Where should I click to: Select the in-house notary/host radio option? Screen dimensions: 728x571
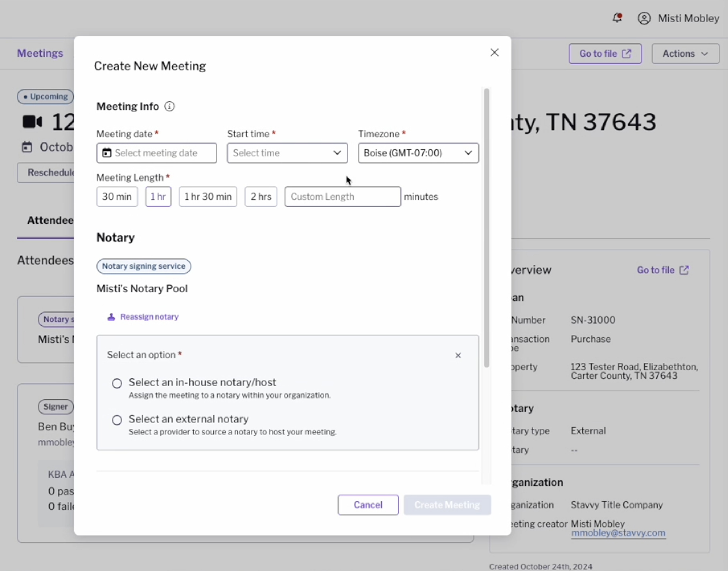117,383
